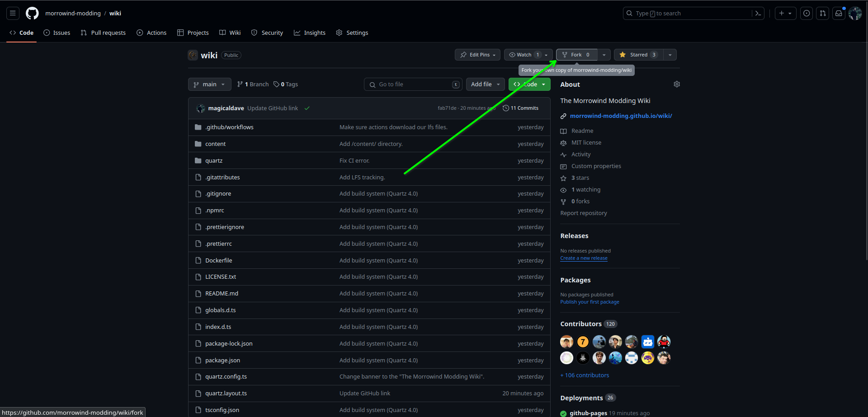Image resolution: width=868 pixels, height=417 pixels.
Task: Open the content folder
Action: click(215, 144)
